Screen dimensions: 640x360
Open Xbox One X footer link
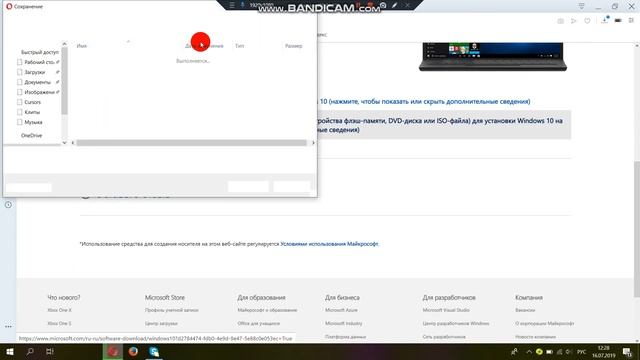pos(59,310)
